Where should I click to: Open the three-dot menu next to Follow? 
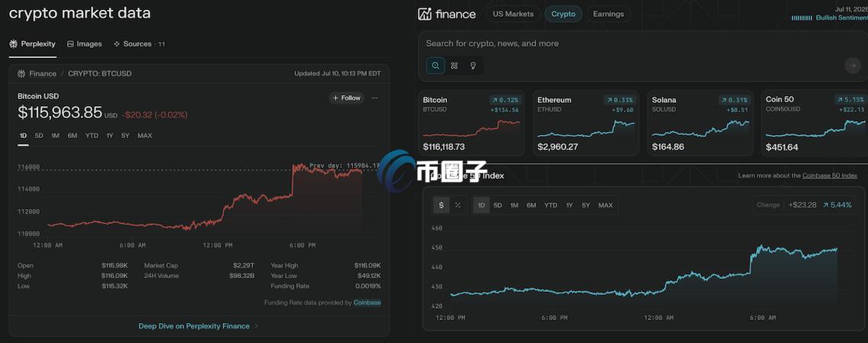(375, 98)
